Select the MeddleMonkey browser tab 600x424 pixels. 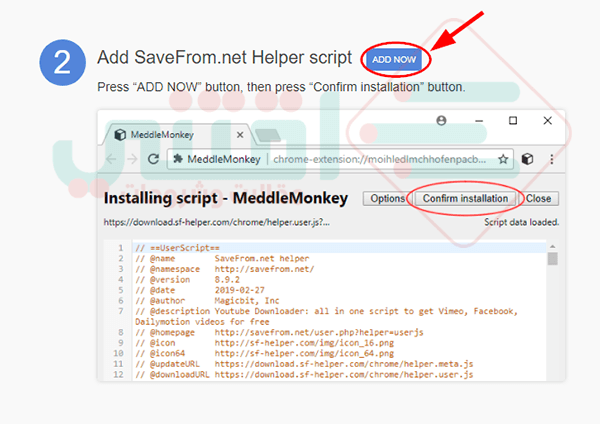coord(176,135)
